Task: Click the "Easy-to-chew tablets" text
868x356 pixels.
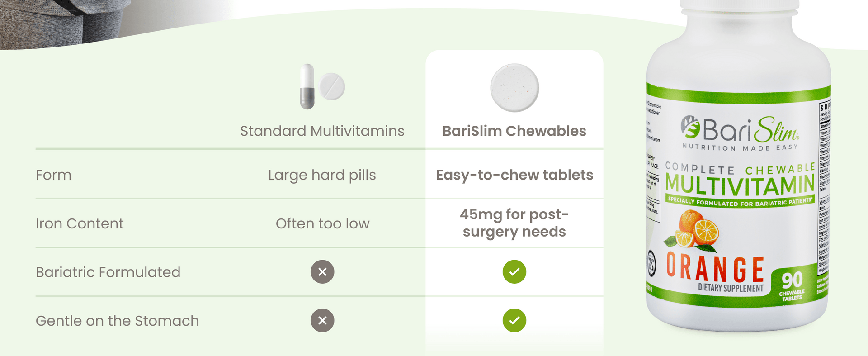Action: [514, 175]
